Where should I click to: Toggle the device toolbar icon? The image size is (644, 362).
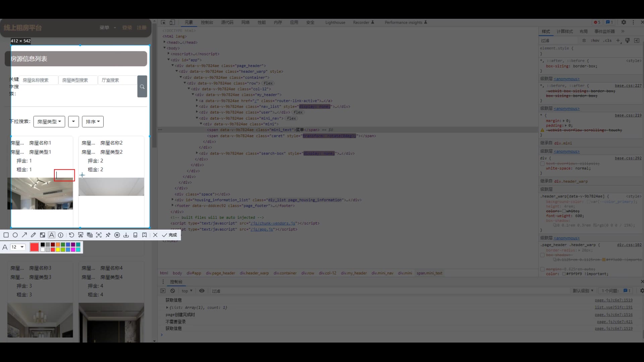point(172,22)
